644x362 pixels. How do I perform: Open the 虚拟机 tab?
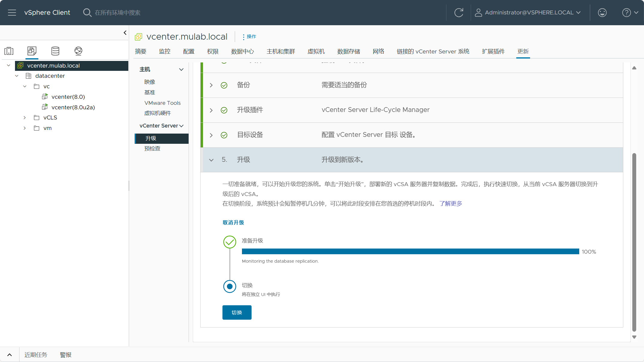[x=316, y=51]
